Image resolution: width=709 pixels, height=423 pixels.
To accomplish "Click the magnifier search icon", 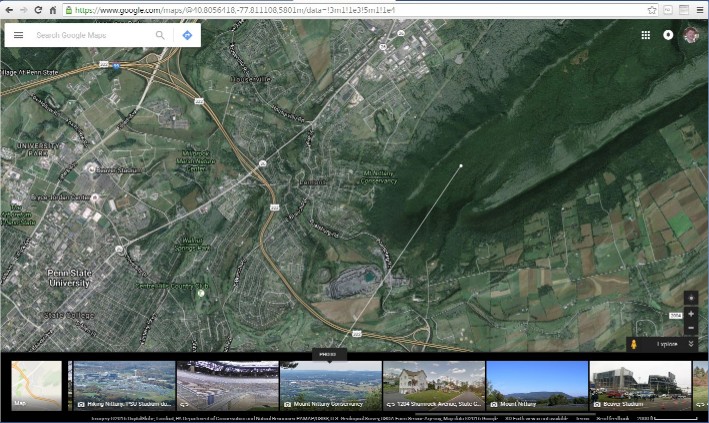I will pos(160,35).
